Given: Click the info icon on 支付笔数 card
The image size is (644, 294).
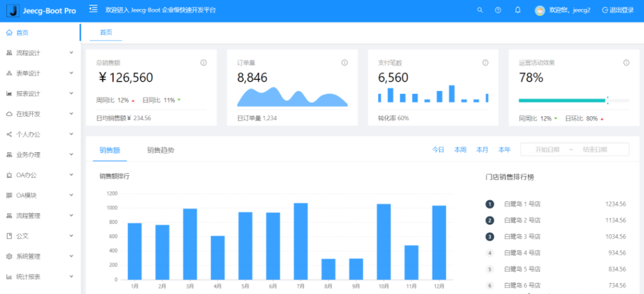Looking at the screenshot, I should click(x=485, y=63).
